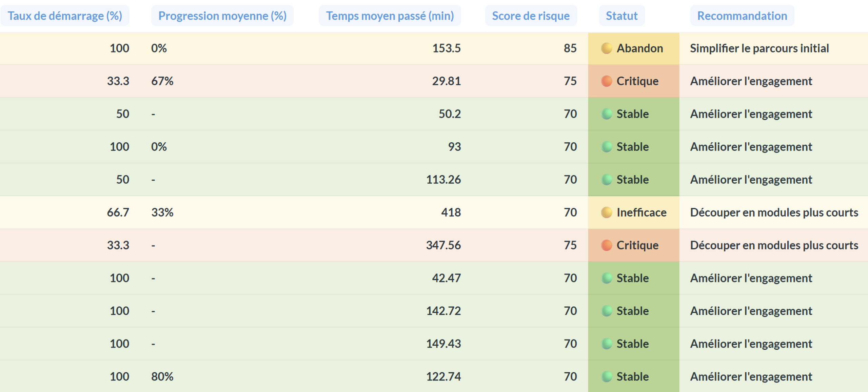Screen dimensions: 868x392
Task: Click the risk score 85 cell
Action: (570, 48)
